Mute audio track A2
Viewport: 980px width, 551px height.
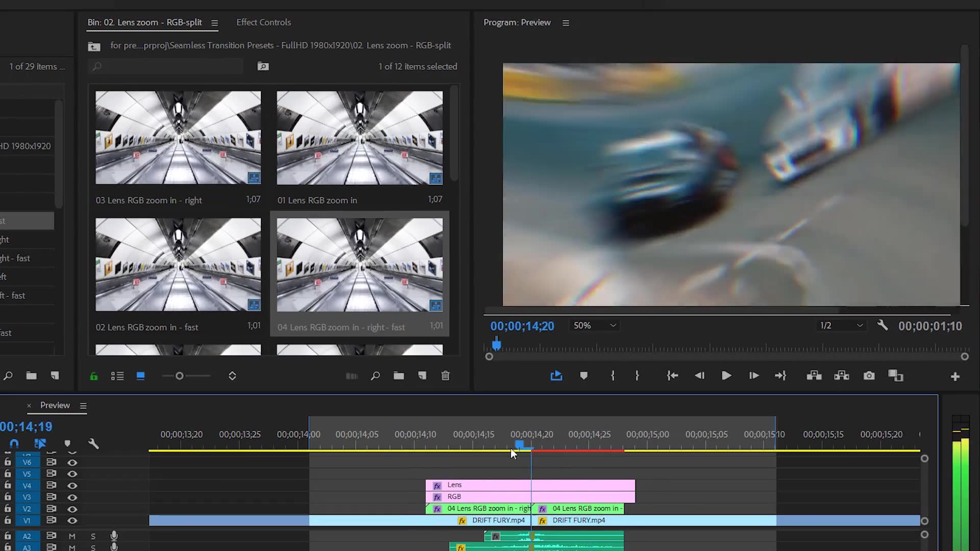coord(72,536)
